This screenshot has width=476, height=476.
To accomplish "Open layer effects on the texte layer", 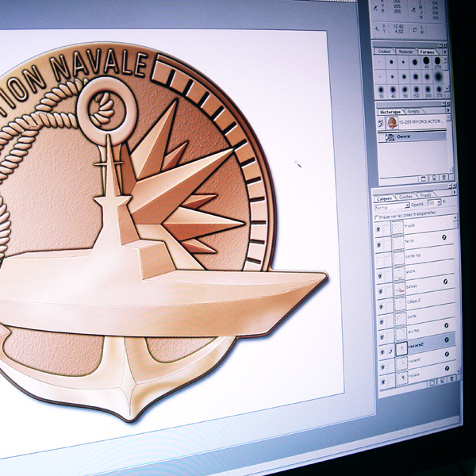I will [x=444, y=237].
